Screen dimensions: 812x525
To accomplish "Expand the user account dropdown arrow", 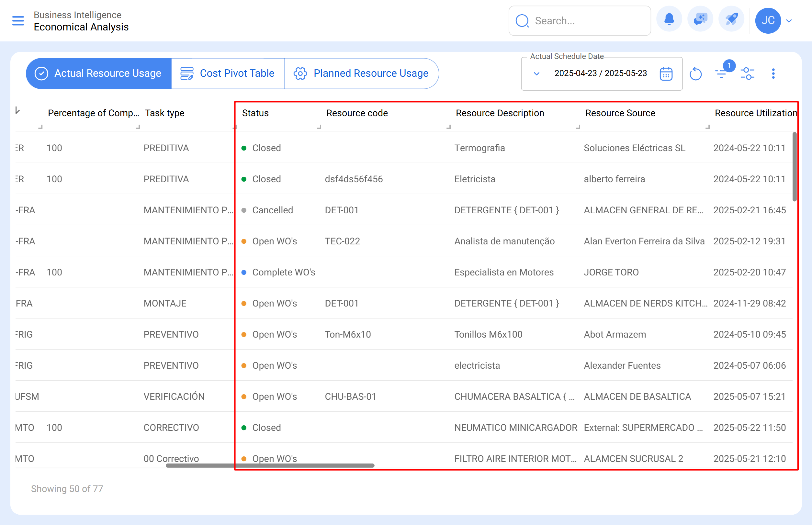I will point(789,21).
